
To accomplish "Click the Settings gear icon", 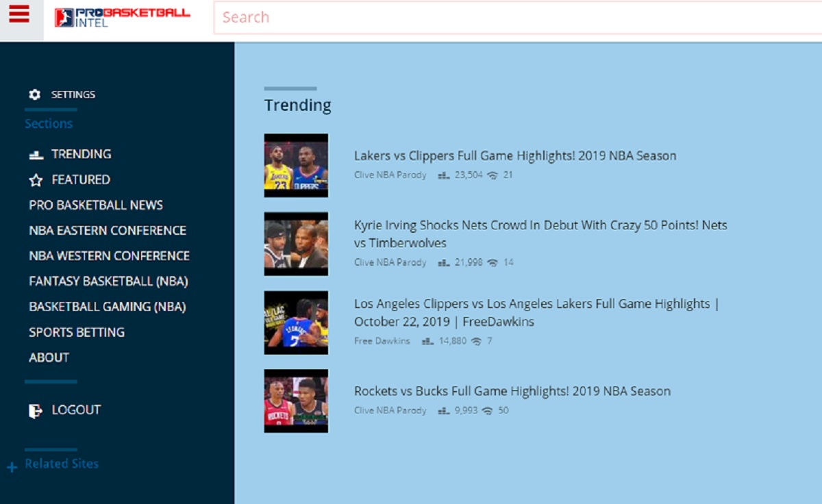I will coord(35,94).
